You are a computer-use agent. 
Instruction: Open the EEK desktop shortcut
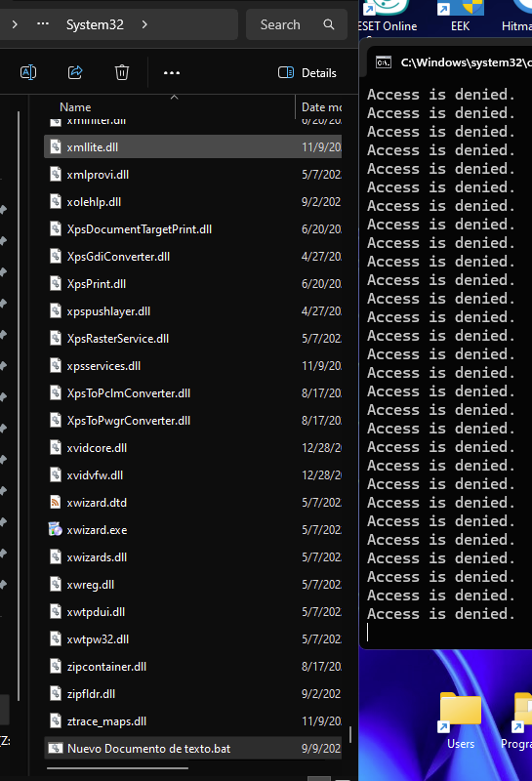point(460,16)
